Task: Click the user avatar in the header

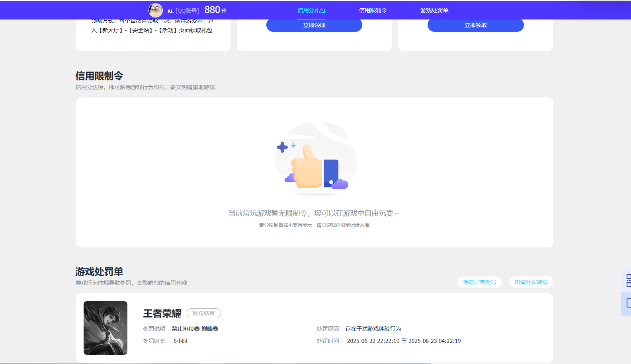Action: (x=156, y=10)
